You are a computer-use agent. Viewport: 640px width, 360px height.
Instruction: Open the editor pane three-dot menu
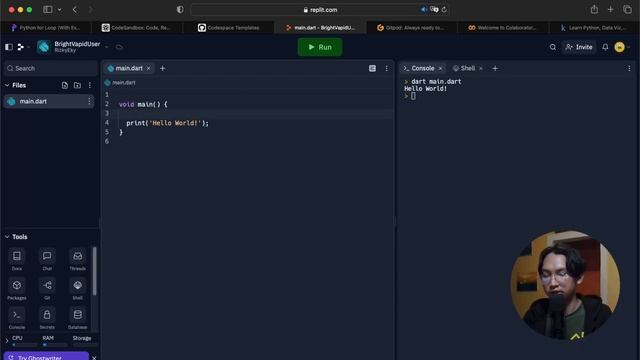pos(387,68)
